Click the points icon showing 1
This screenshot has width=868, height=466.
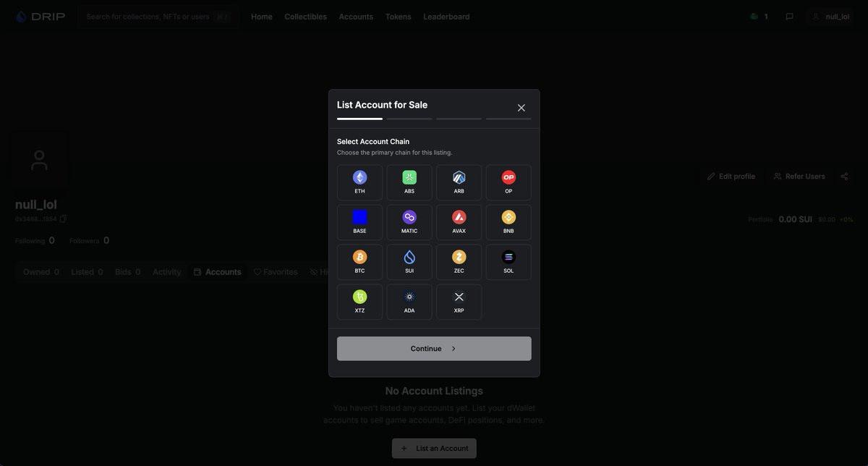tap(759, 16)
